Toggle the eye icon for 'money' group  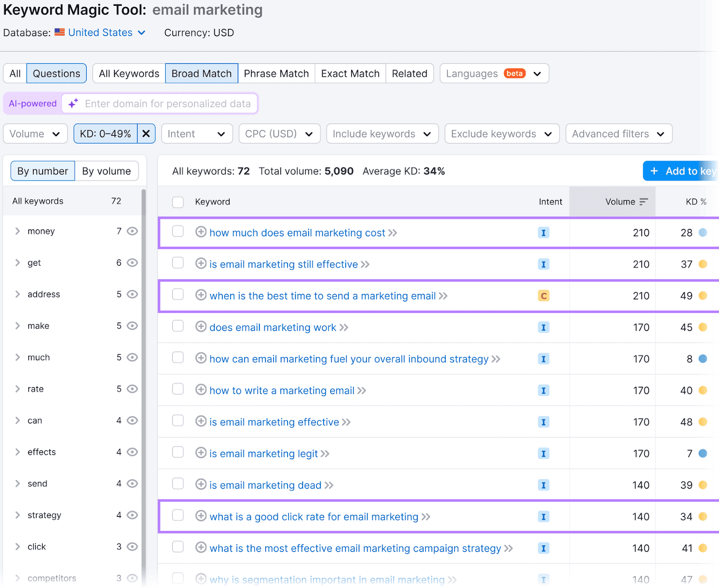(x=132, y=231)
